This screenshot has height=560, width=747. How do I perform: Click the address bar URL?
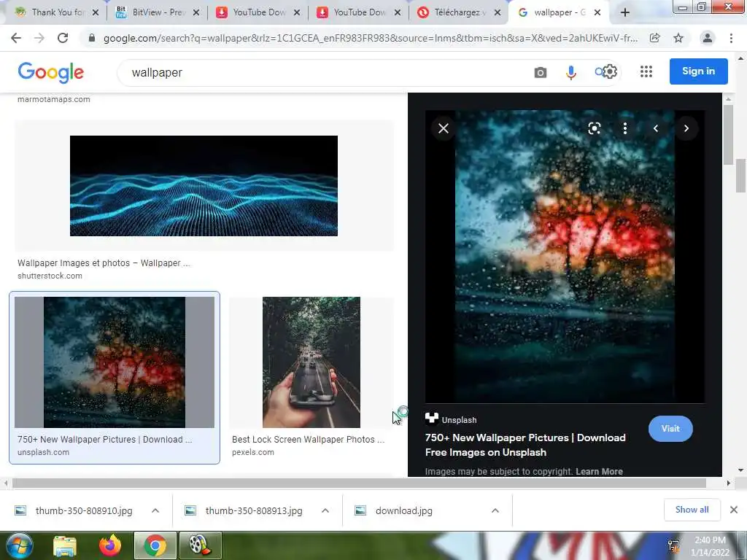coord(370,38)
